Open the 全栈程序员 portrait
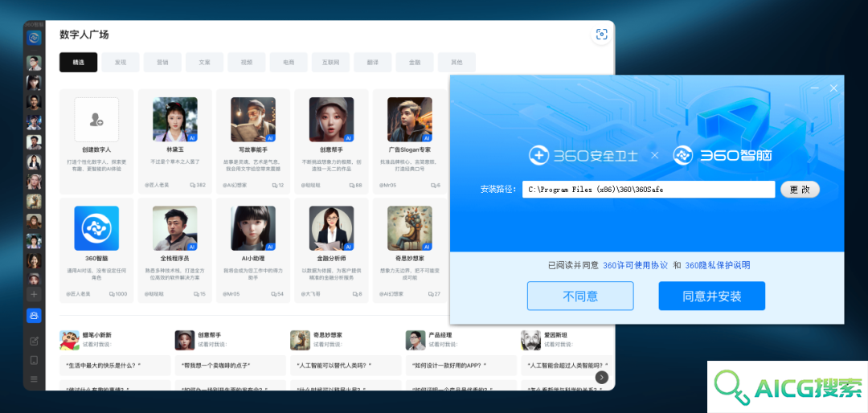 (175, 228)
